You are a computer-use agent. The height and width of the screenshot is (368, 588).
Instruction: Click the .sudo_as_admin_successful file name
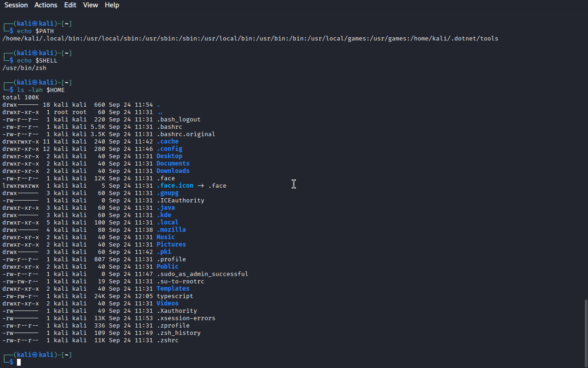202,274
